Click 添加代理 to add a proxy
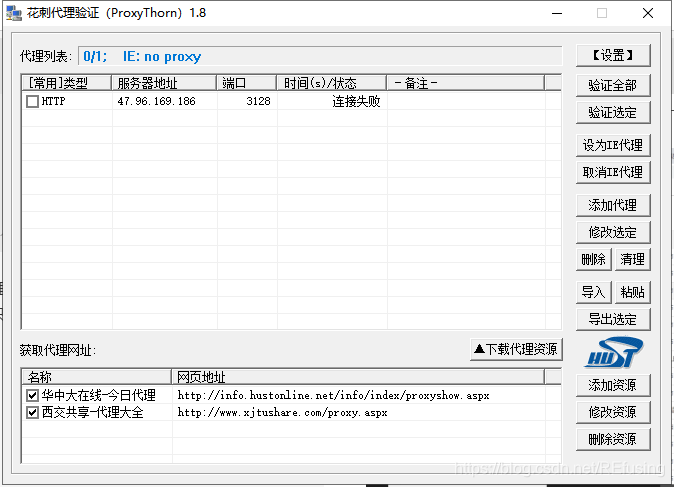 (x=613, y=205)
